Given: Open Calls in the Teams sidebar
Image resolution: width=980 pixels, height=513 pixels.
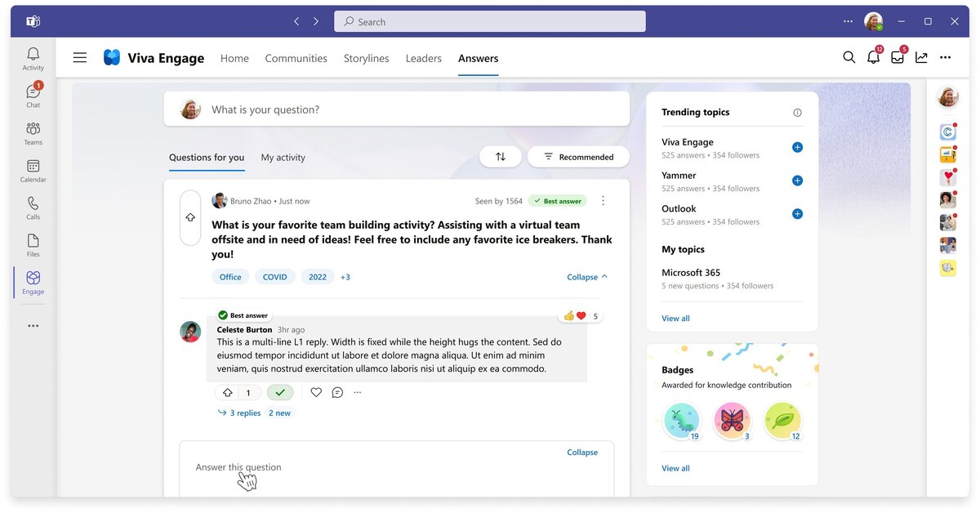Looking at the screenshot, I should [x=33, y=208].
